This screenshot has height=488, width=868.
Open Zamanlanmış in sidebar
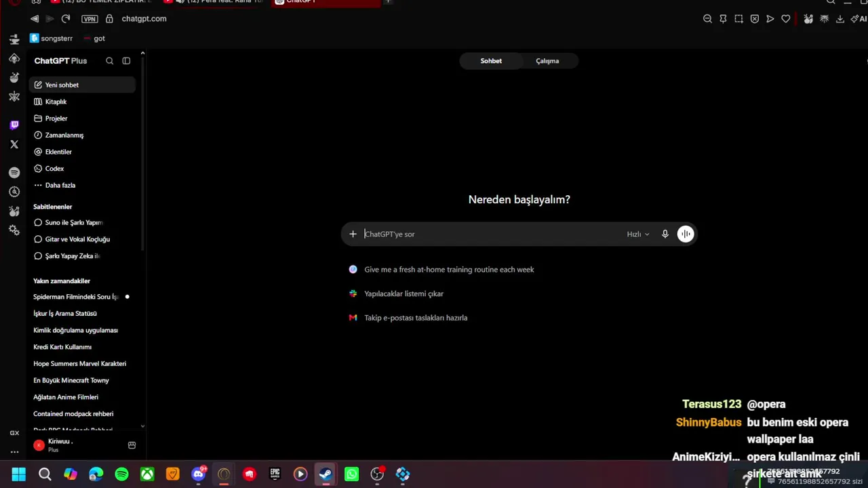click(83, 135)
